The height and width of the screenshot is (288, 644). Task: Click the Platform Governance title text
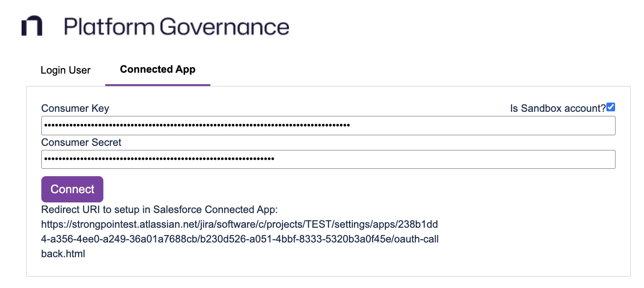pyautogui.click(x=176, y=27)
